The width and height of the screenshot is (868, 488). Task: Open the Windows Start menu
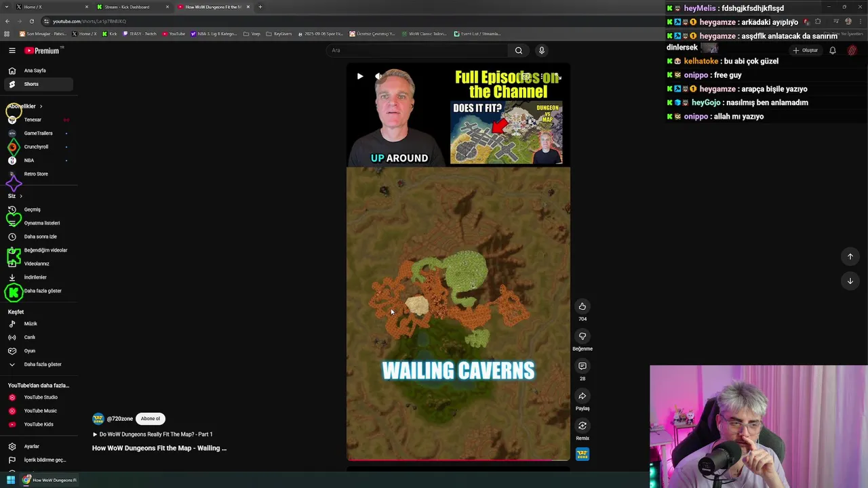[11, 480]
